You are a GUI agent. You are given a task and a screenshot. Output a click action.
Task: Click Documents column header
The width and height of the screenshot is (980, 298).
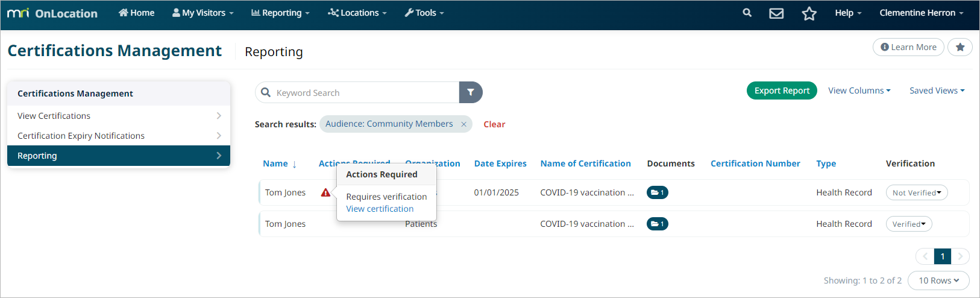[671, 163]
